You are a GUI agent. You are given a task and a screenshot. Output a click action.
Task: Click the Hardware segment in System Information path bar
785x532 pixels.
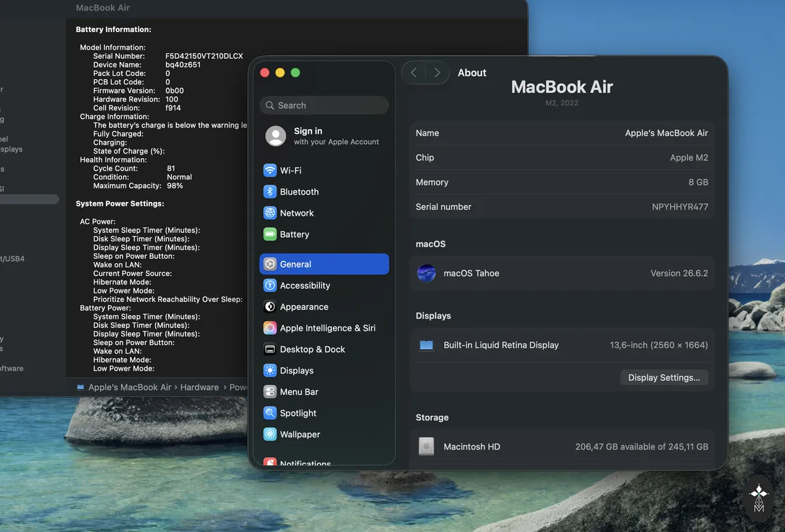click(x=200, y=387)
